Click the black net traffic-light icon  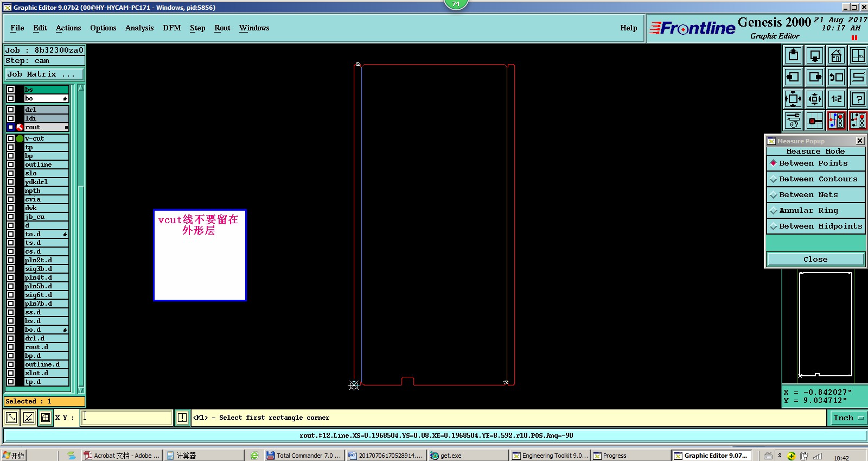858,121
